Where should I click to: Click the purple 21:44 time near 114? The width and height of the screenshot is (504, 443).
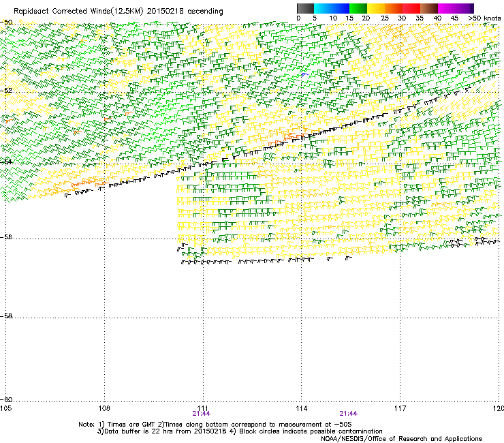click(349, 414)
